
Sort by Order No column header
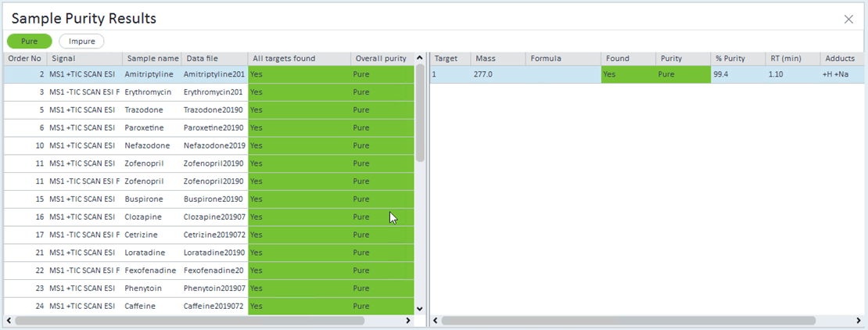coord(24,59)
